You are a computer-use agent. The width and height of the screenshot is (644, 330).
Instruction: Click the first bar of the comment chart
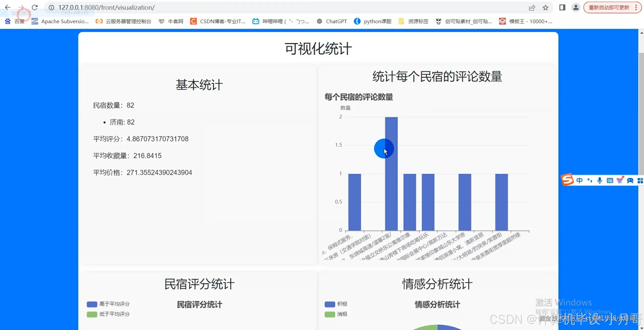tap(355, 202)
